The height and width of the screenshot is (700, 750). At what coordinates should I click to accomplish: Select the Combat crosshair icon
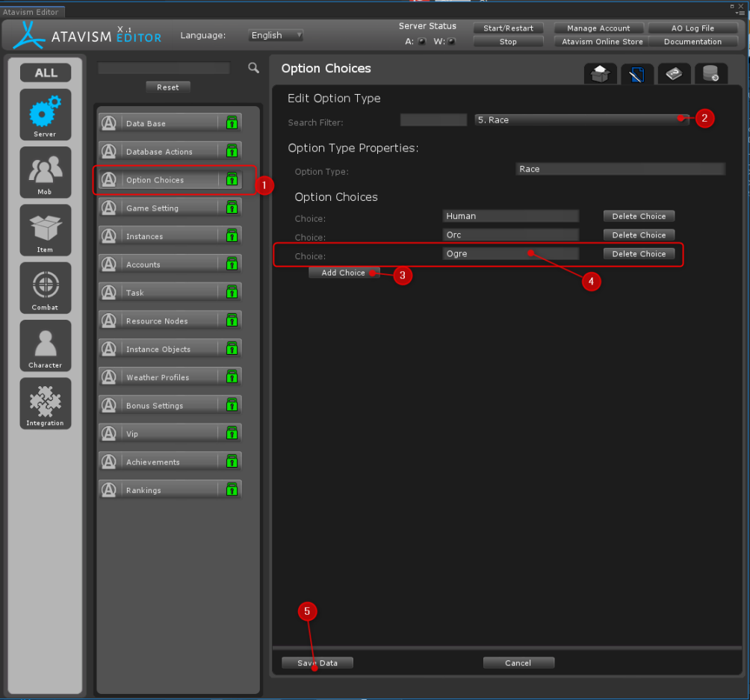(x=46, y=288)
